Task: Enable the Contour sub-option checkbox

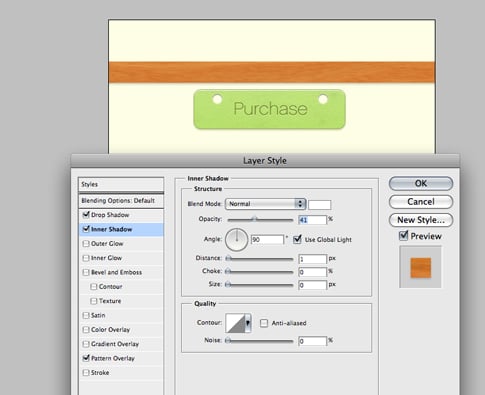Action: [x=94, y=287]
